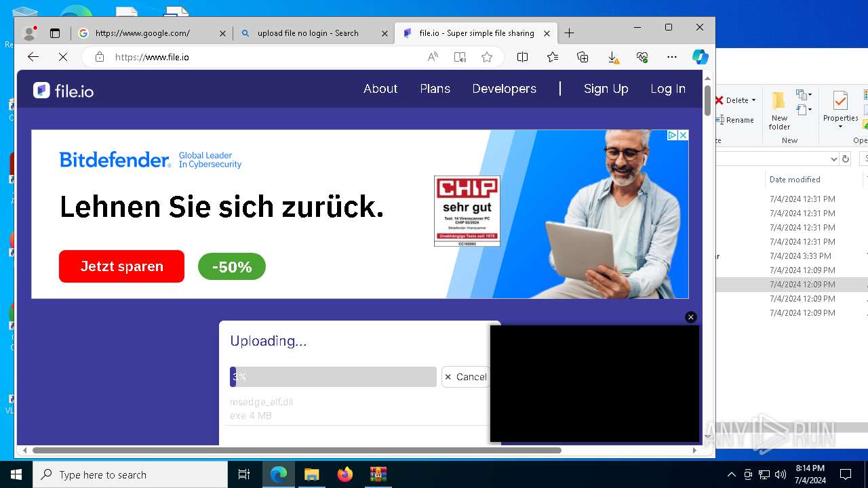Image resolution: width=868 pixels, height=488 pixels.
Task: Open Immersive Reader icon in address bar
Action: (x=460, y=58)
